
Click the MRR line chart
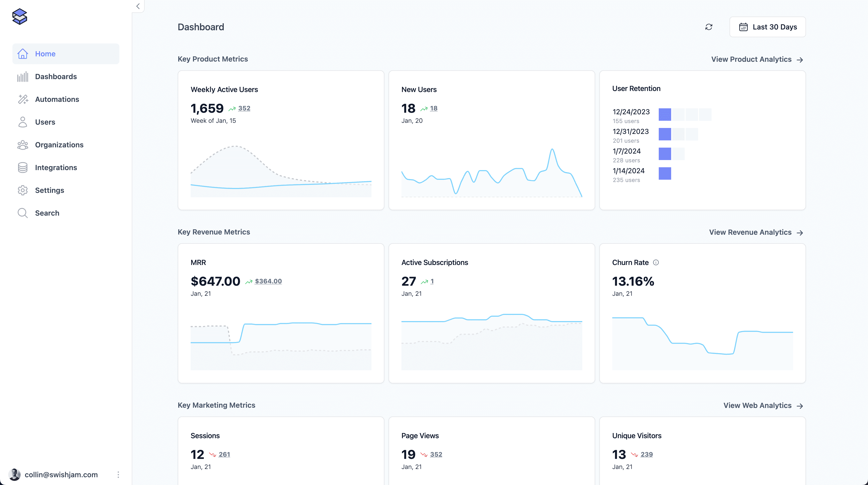(281, 346)
